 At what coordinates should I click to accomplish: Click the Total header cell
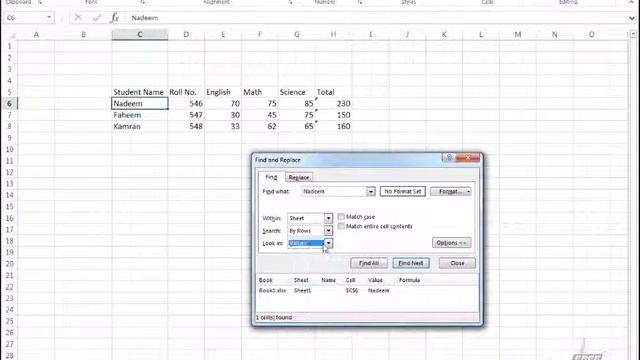[x=333, y=92]
